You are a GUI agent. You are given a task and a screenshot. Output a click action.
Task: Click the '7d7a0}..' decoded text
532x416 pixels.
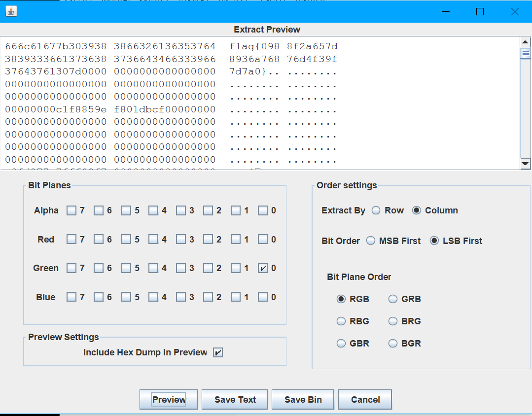click(x=254, y=71)
